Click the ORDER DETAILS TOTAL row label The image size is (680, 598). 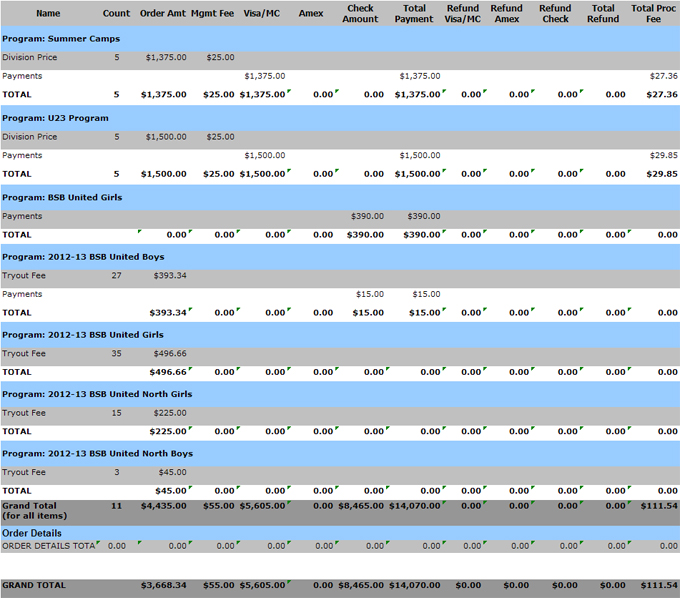(x=50, y=546)
